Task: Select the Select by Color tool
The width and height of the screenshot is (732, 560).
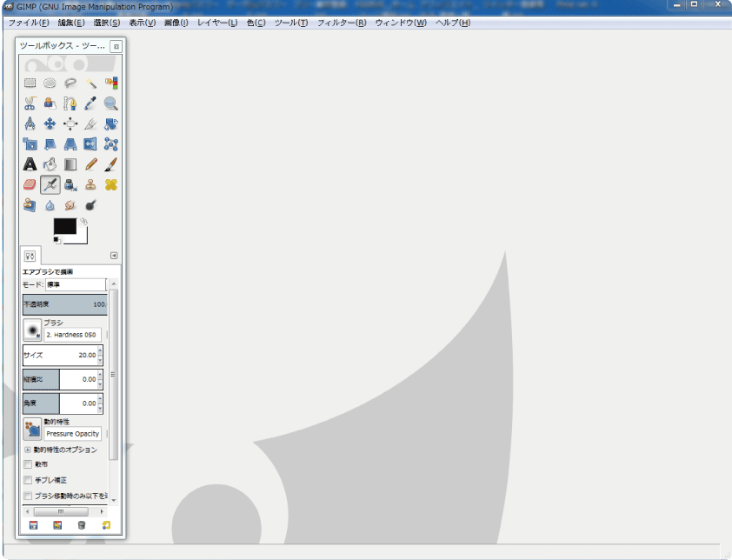Action: (111, 83)
